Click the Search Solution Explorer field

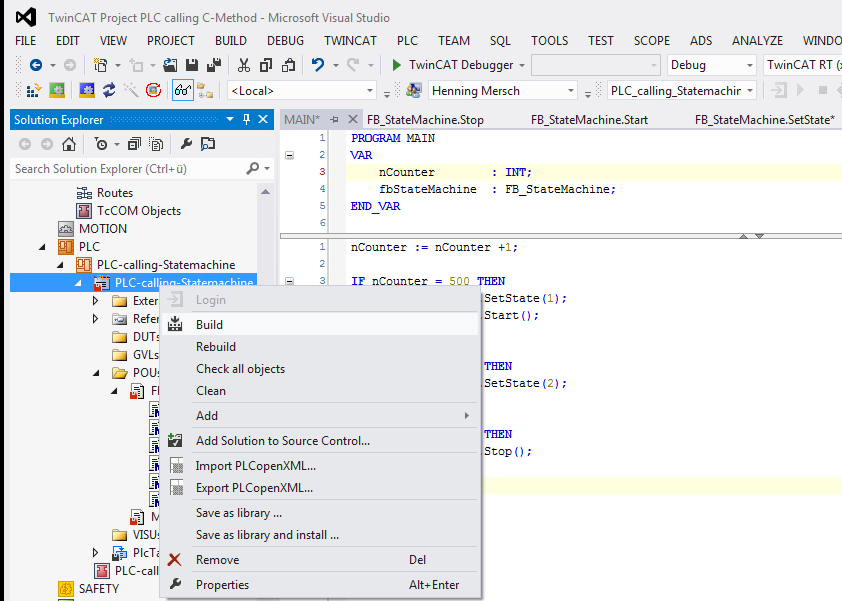pyautogui.click(x=129, y=169)
